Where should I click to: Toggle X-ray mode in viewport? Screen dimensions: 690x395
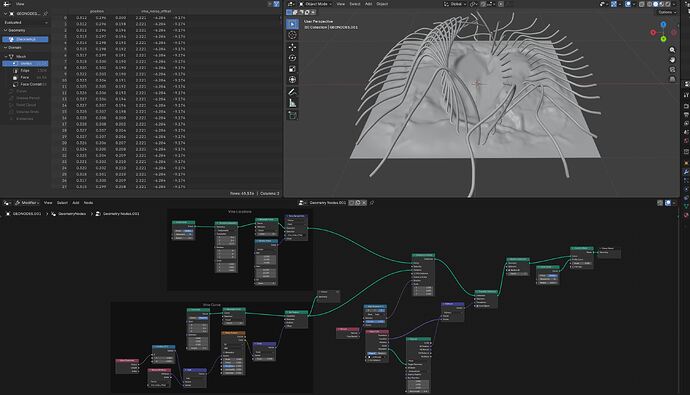click(x=642, y=4)
